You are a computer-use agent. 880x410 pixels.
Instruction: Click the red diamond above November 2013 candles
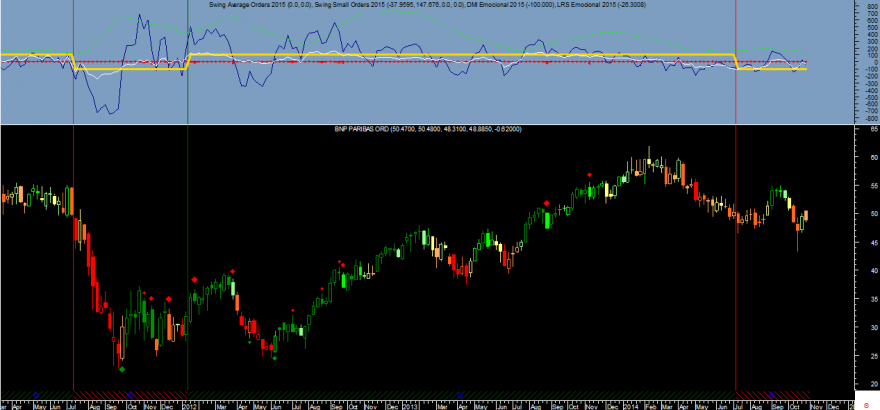pyautogui.click(x=589, y=175)
